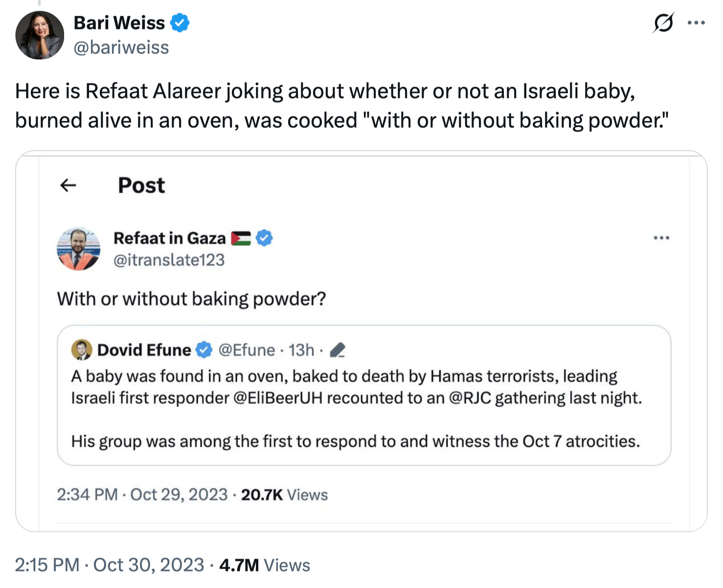This screenshot has width=723, height=588.
Task: Click Bari Weiss's blue verified badge
Action: click(x=180, y=23)
